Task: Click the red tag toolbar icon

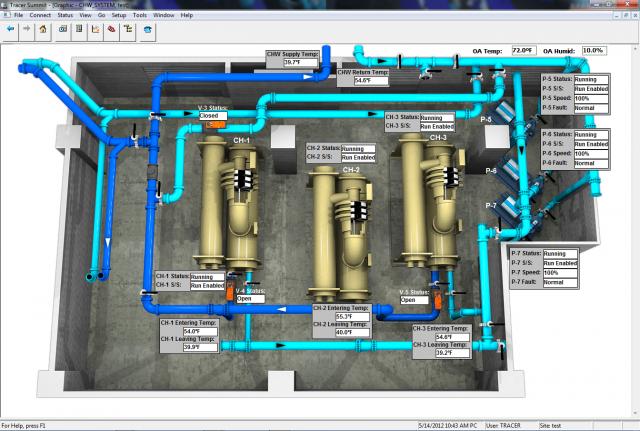Action: [111, 29]
